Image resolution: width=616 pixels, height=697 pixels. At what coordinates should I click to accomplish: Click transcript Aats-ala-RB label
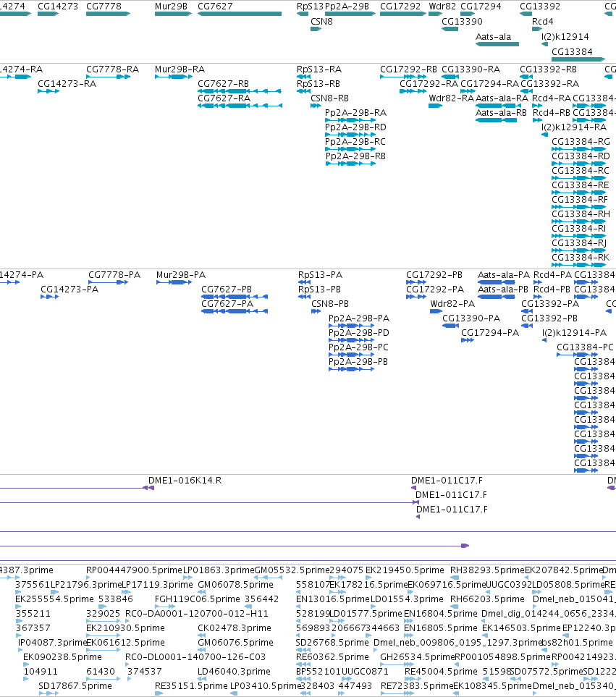(x=501, y=113)
